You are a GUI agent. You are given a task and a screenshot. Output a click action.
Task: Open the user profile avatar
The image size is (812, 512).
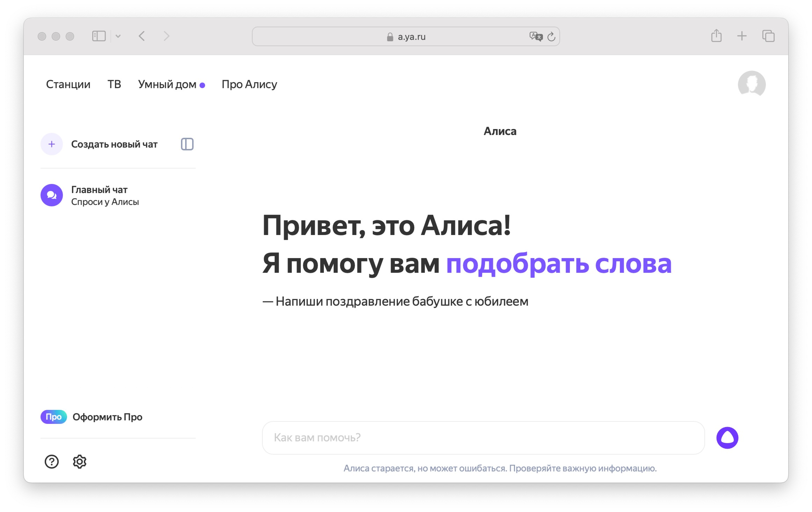click(x=752, y=84)
